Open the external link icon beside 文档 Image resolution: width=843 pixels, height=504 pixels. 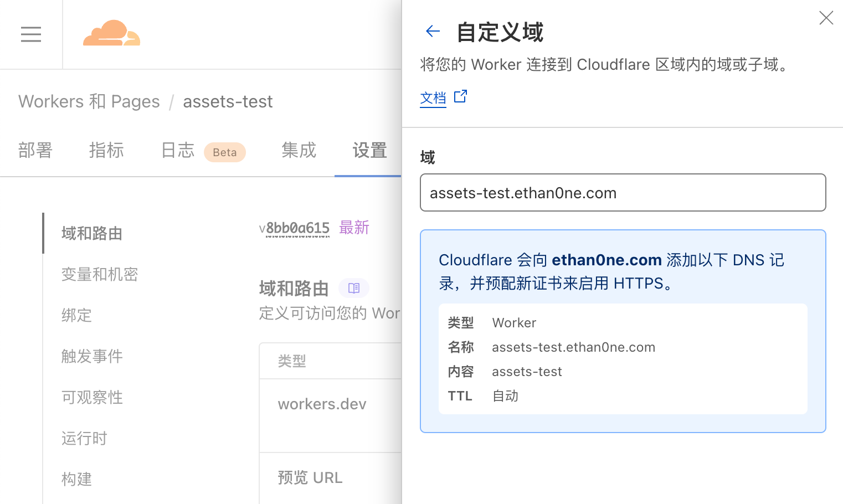coord(460,96)
